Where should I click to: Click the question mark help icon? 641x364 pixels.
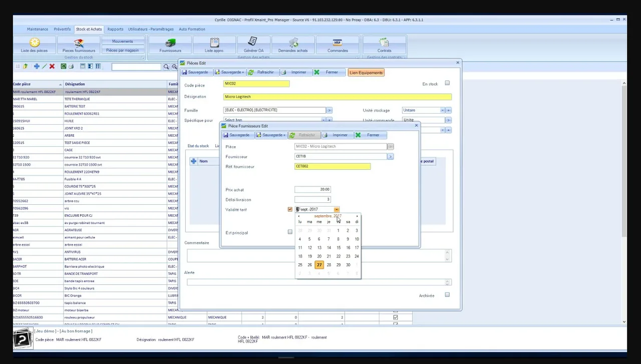(23, 339)
